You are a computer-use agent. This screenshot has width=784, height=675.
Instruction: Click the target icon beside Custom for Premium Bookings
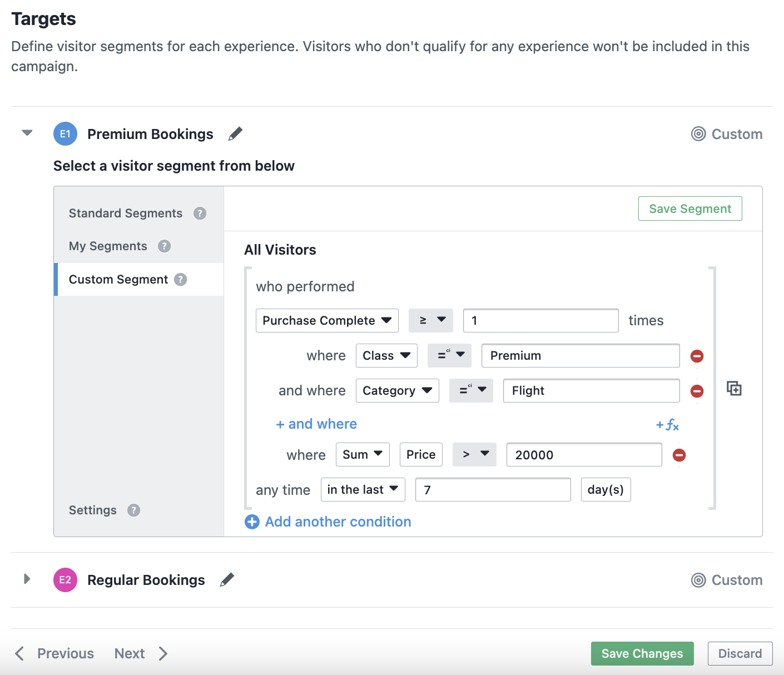[698, 134]
